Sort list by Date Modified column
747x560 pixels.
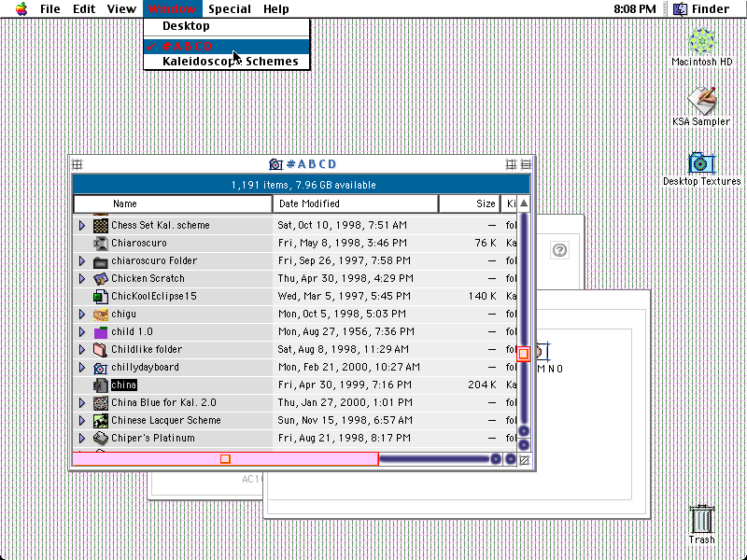pyautogui.click(x=356, y=203)
